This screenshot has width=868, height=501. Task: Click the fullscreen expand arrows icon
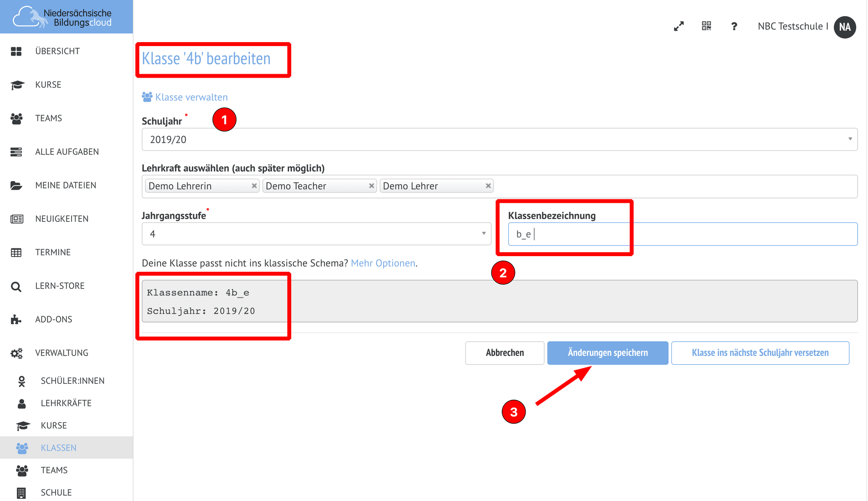point(679,26)
